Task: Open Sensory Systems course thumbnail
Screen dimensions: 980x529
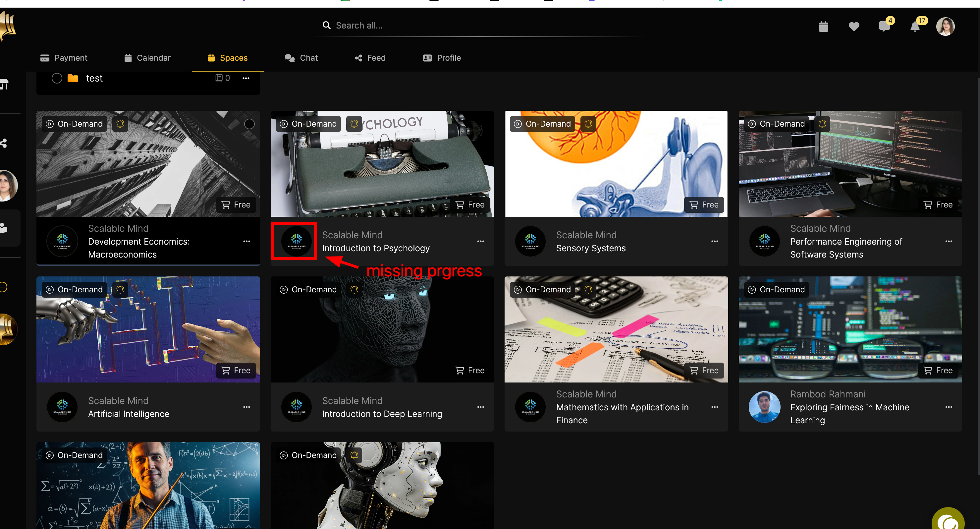Action: 616,164
